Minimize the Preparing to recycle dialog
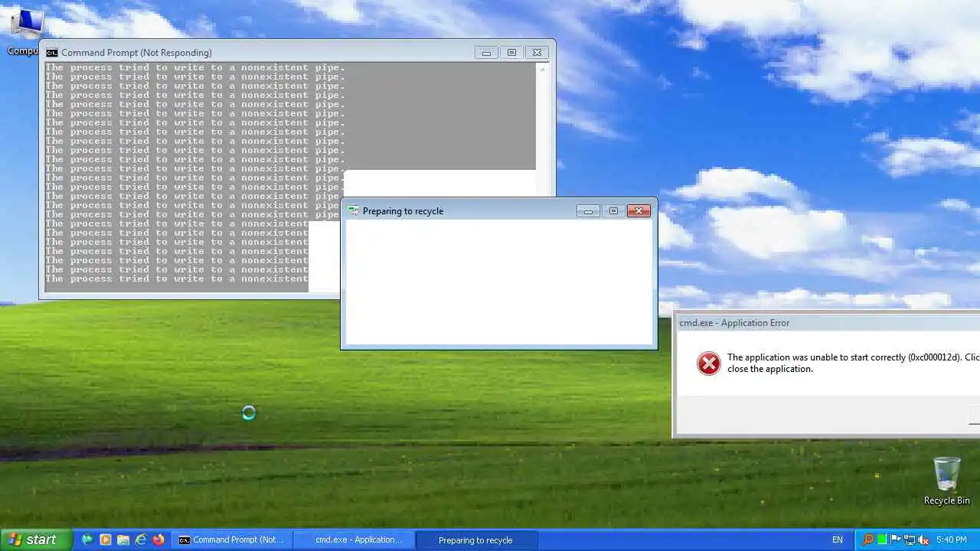 coord(588,210)
